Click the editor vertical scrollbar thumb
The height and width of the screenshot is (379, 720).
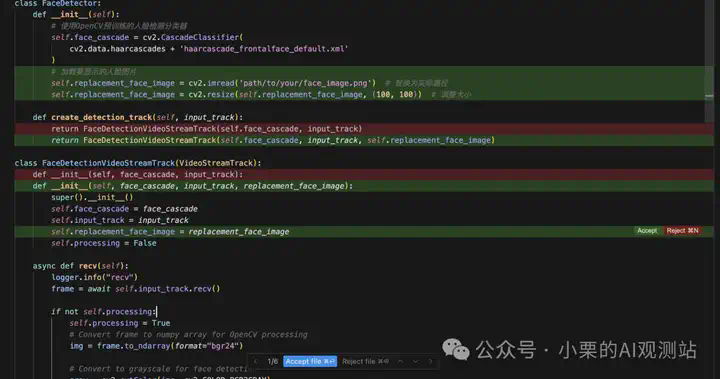coord(709,60)
